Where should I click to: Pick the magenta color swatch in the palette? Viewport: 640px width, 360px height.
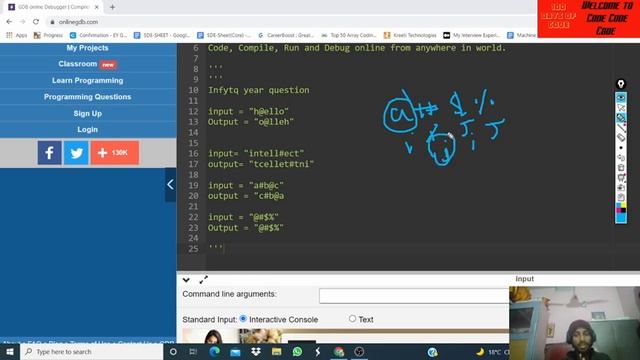tap(618, 210)
